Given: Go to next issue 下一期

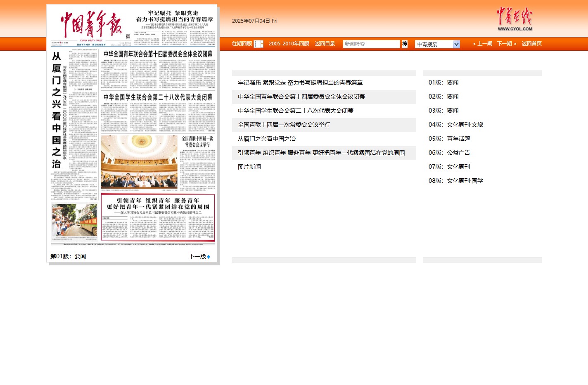Looking at the screenshot, I should (x=507, y=44).
